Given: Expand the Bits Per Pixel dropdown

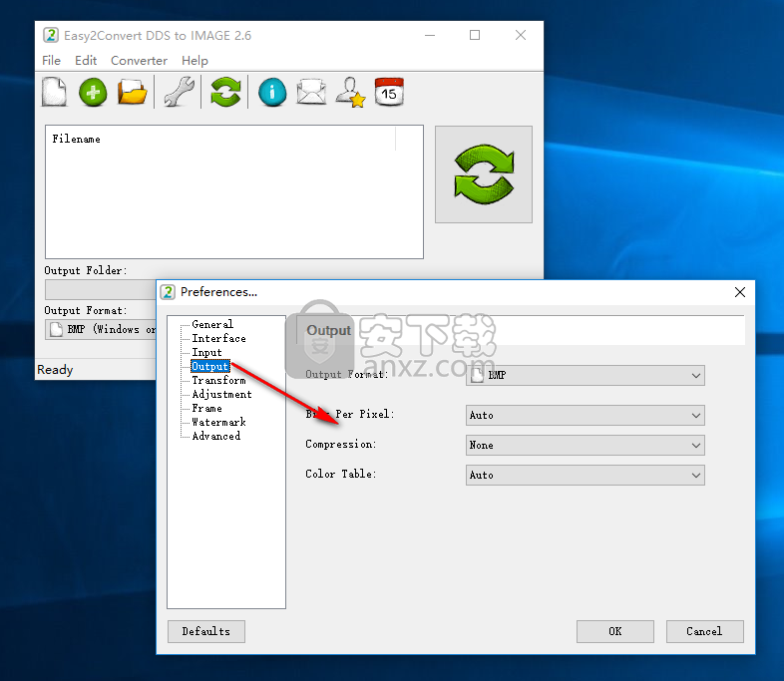Looking at the screenshot, I should click(585, 415).
